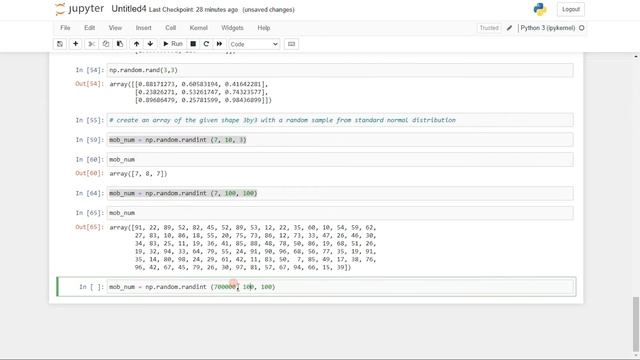Paste cells below icon
640x360 pixels.
[120, 44]
